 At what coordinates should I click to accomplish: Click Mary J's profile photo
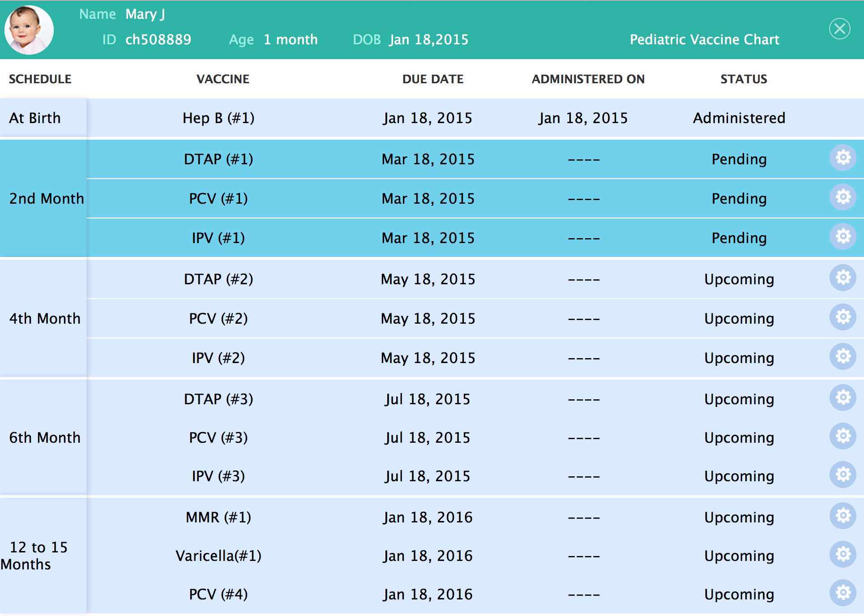pyautogui.click(x=29, y=30)
